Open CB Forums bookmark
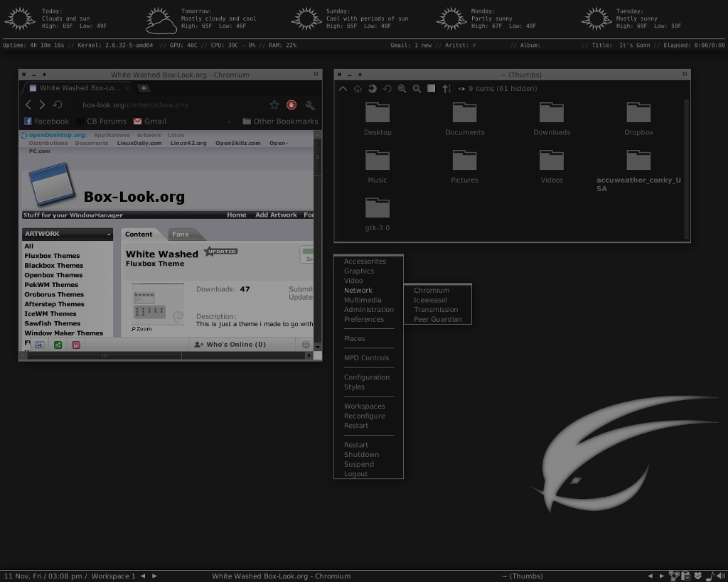The height and width of the screenshot is (582, 728). (101, 121)
